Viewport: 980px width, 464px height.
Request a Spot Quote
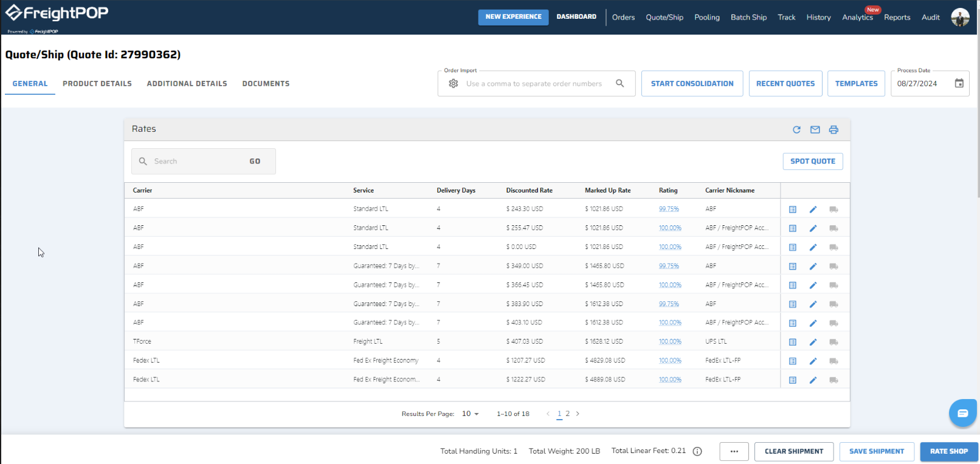(813, 161)
